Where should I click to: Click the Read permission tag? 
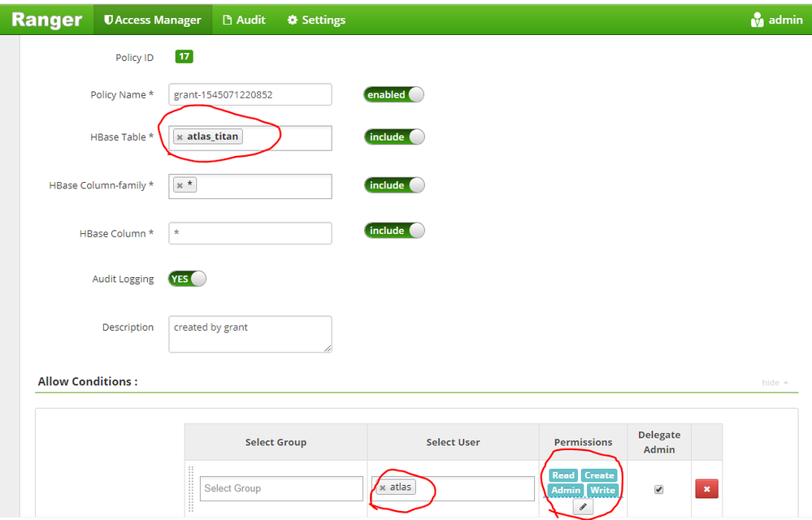coord(563,475)
